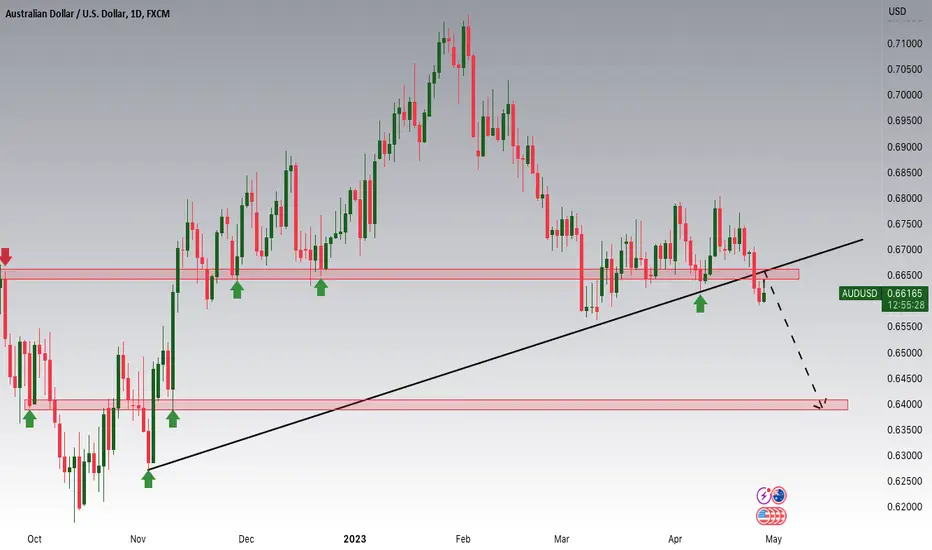Click the Australian flag economic event icon
Image resolution: width=932 pixels, height=550 pixels.
(779, 495)
